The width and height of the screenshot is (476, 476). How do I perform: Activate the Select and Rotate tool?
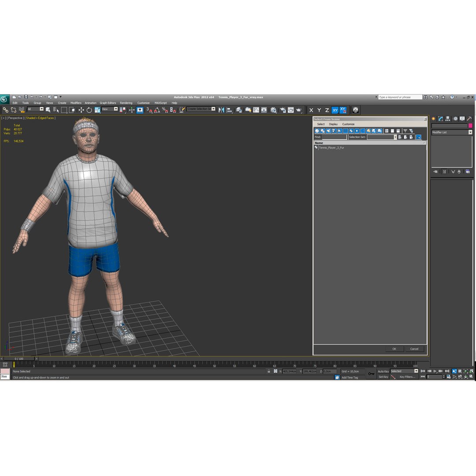[89, 110]
